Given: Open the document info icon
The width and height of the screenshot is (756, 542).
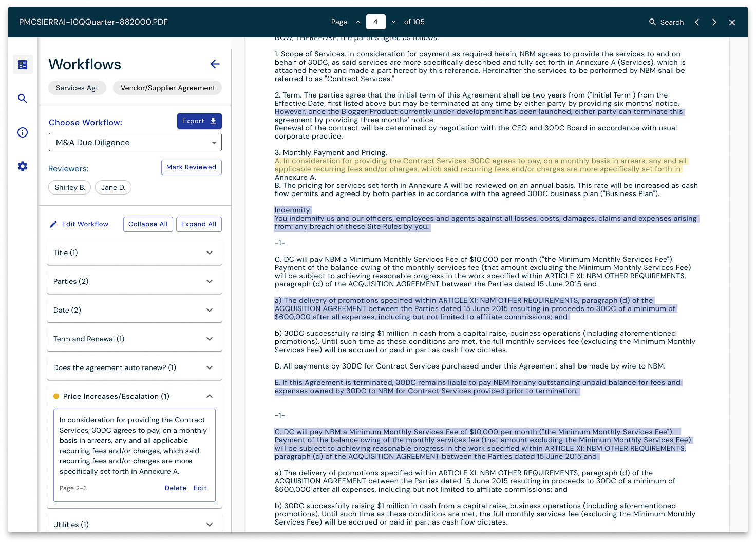Looking at the screenshot, I should click(x=23, y=132).
